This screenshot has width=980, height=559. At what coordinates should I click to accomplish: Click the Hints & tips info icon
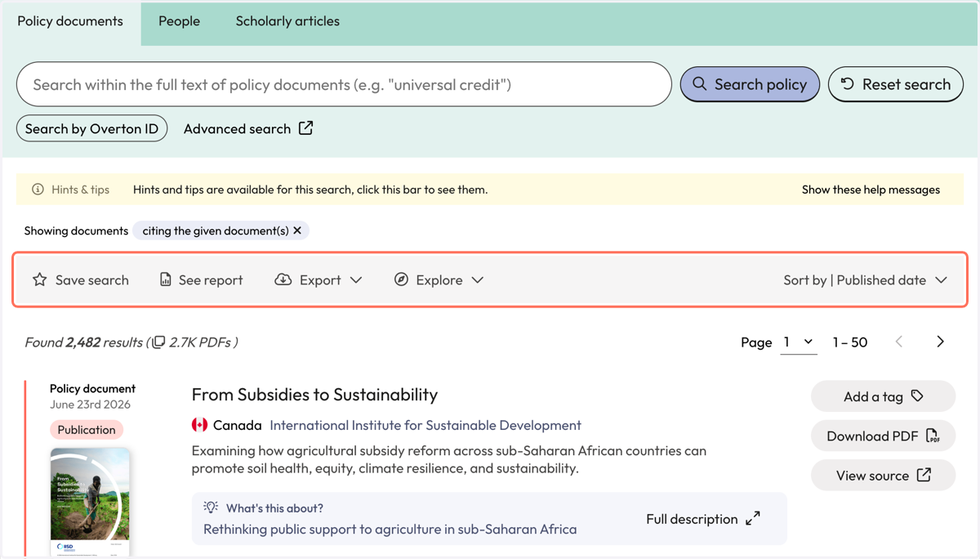tap(38, 190)
